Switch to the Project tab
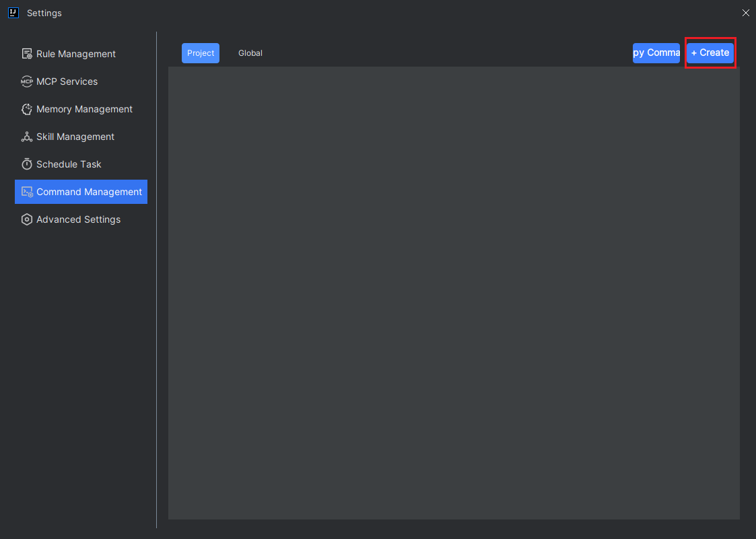The image size is (756, 539). click(201, 53)
